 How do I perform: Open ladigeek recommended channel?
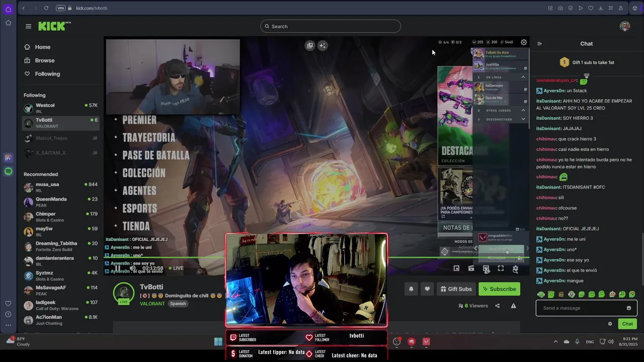(60, 305)
